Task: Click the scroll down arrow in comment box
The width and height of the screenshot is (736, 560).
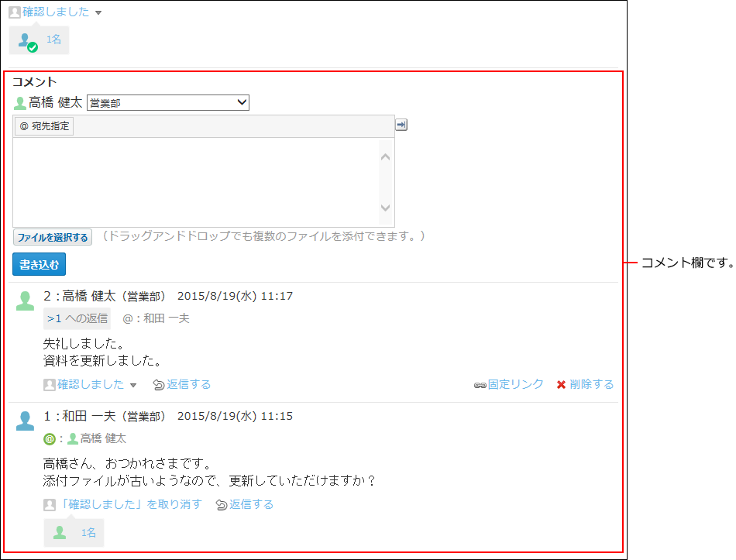Action: pos(386,208)
